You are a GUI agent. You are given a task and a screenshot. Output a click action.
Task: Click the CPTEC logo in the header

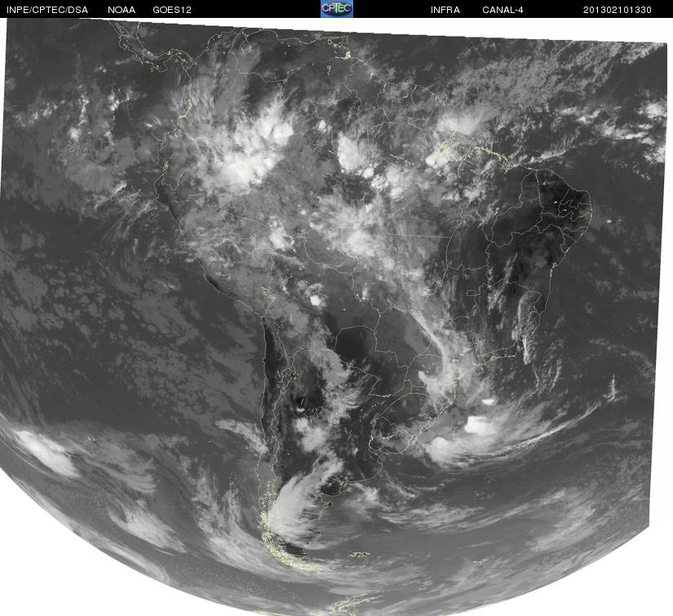(x=337, y=9)
